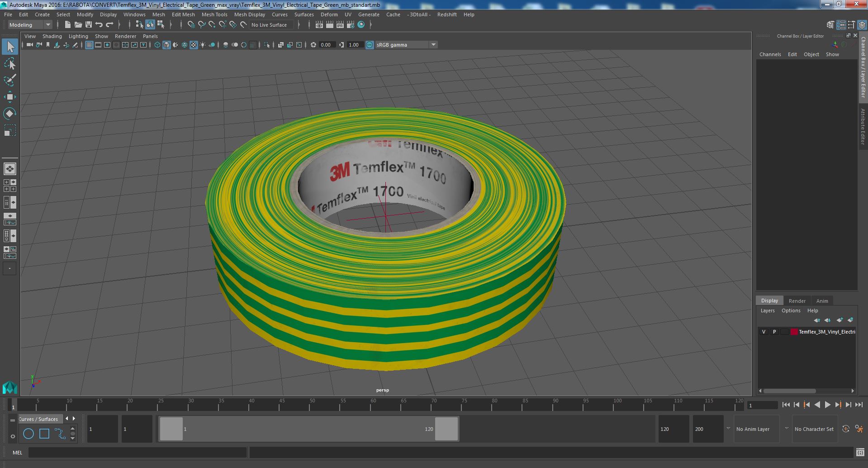Open the viewport Shading menu
The image size is (868, 468).
click(52, 36)
